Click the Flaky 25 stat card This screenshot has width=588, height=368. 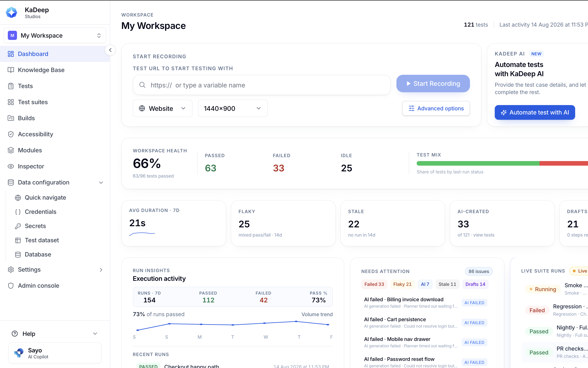point(283,223)
